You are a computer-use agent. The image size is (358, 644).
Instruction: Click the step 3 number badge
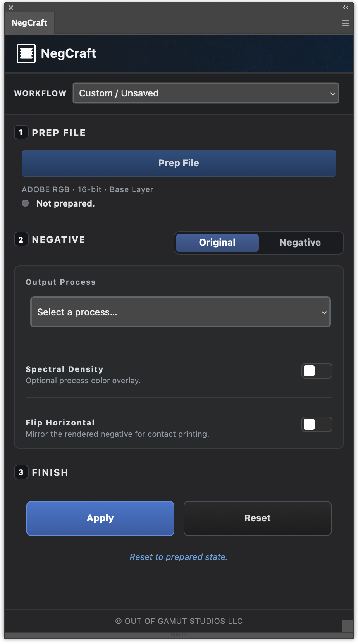[x=21, y=472]
